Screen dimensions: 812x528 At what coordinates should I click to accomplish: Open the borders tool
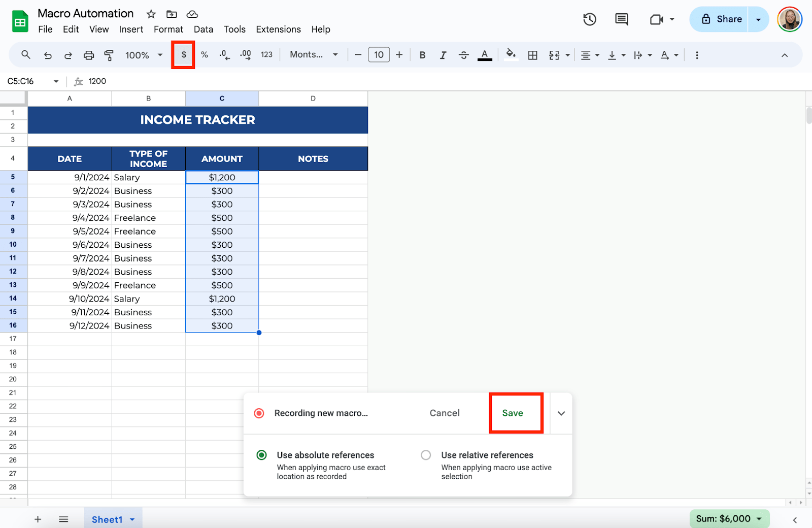pos(532,55)
